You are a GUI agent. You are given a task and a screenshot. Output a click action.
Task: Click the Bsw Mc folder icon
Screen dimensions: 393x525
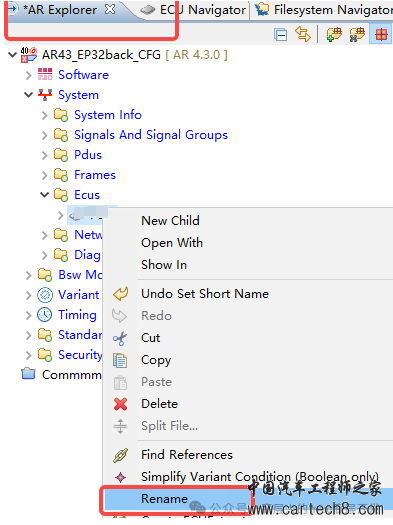pos(45,275)
